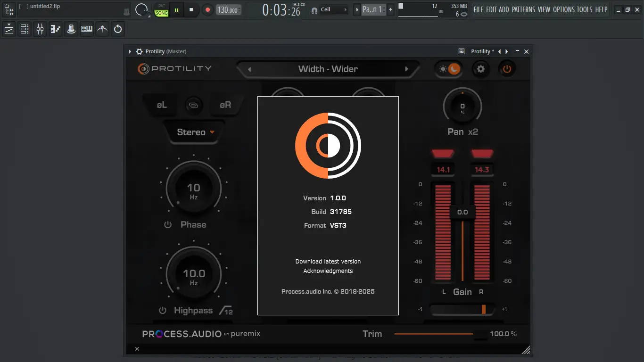
Task: Click the Trim slider line
Action: [434, 334]
